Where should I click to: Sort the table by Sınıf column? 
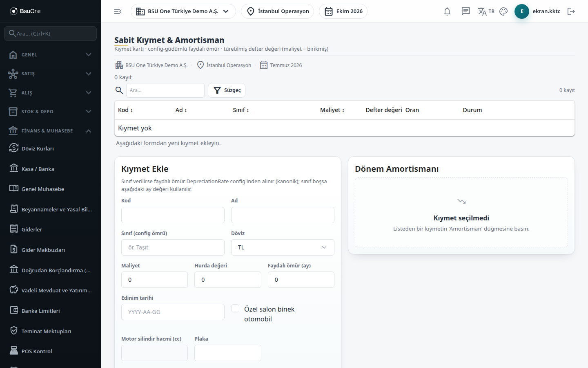pyautogui.click(x=241, y=110)
